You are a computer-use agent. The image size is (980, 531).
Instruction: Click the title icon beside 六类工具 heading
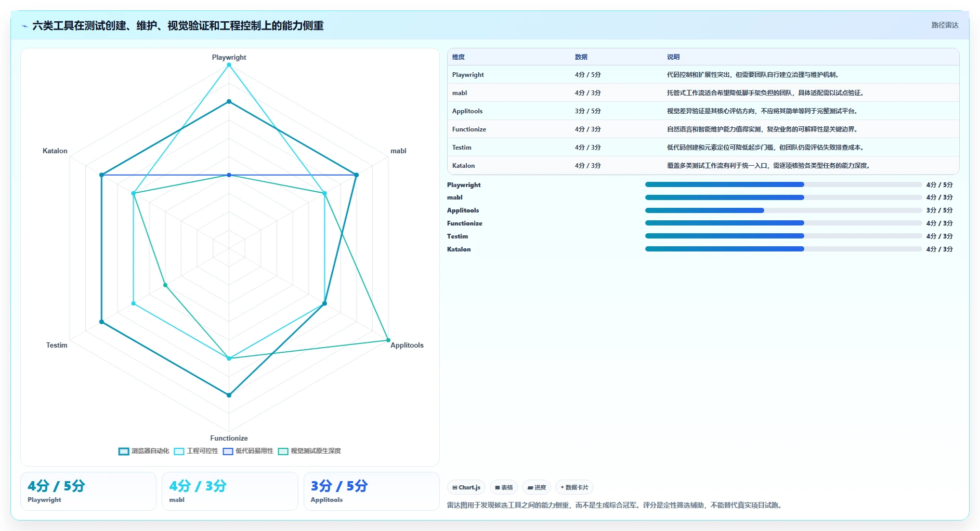point(25,26)
